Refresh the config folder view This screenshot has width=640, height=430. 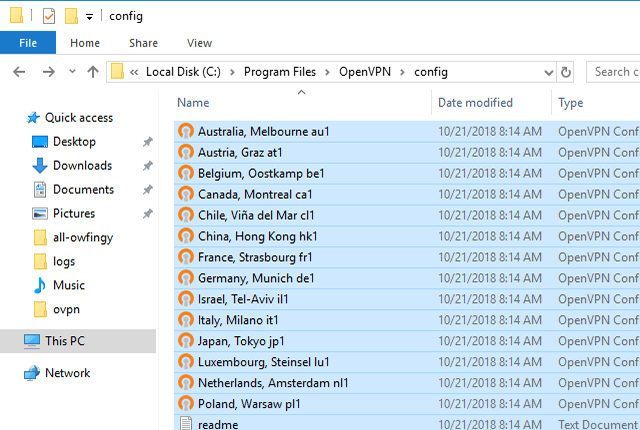point(566,72)
